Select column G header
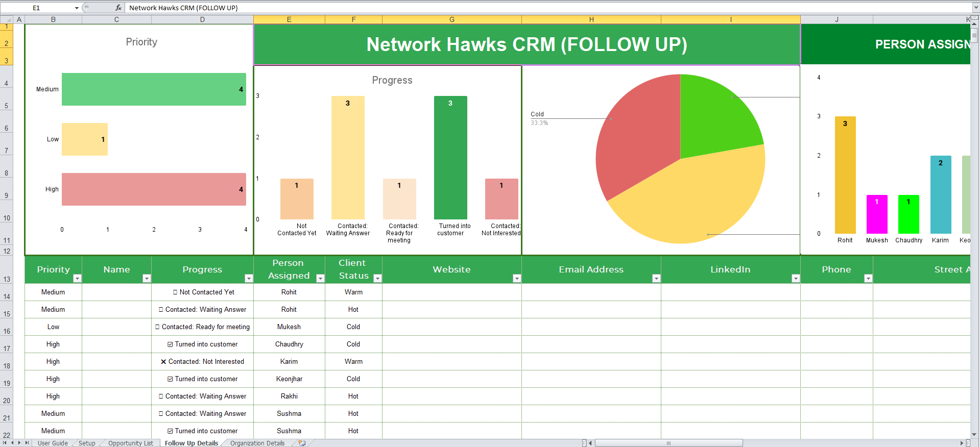 (x=452, y=19)
